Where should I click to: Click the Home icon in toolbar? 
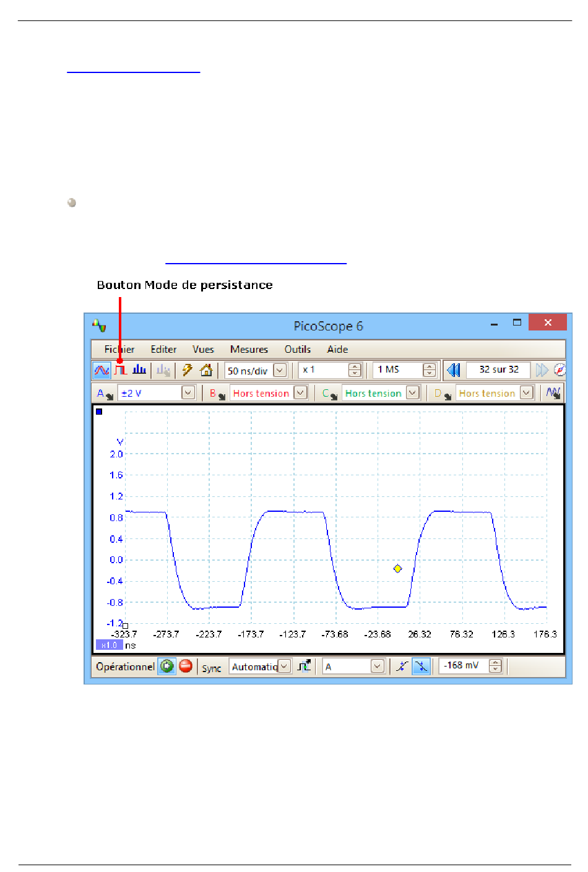206,370
